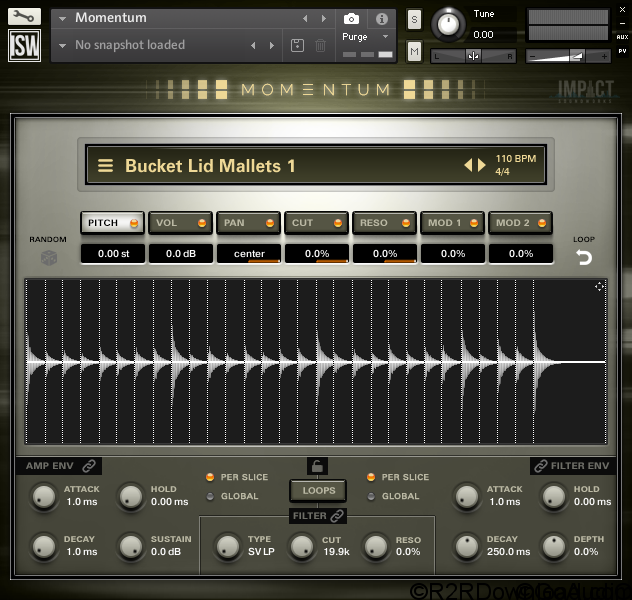Open the loop browser hamburger menu
This screenshot has height=600, width=632.
[105, 166]
